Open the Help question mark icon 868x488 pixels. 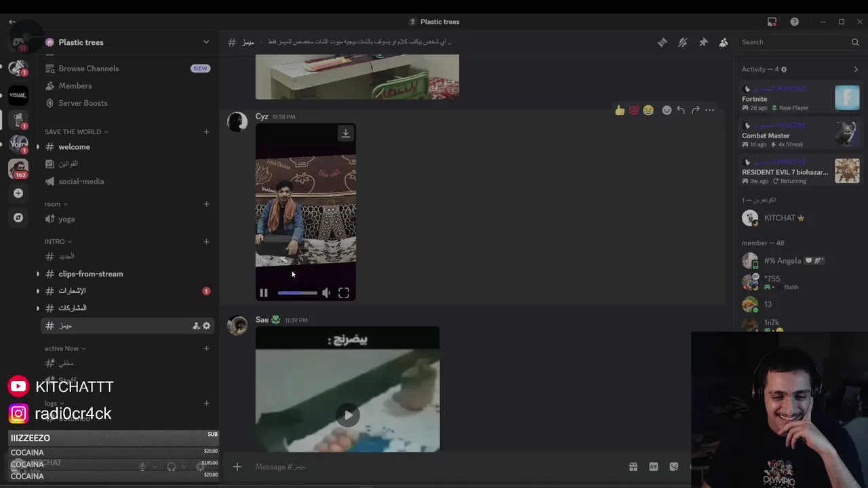(794, 22)
